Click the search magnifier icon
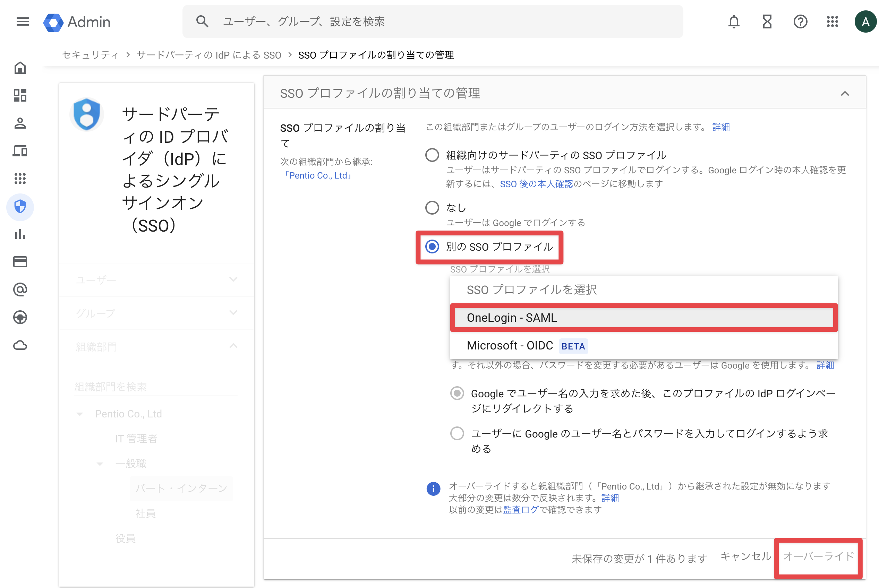 click(202, 21)
